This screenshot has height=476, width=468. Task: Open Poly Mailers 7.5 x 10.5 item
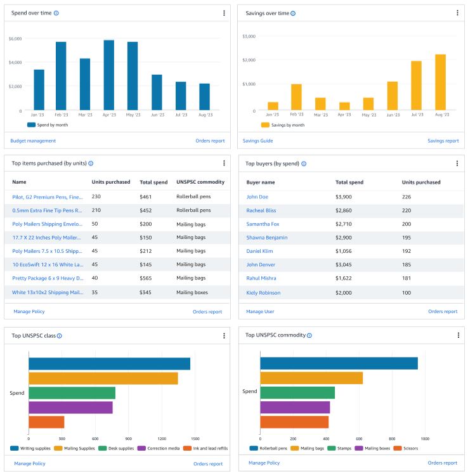pos(47,251)
